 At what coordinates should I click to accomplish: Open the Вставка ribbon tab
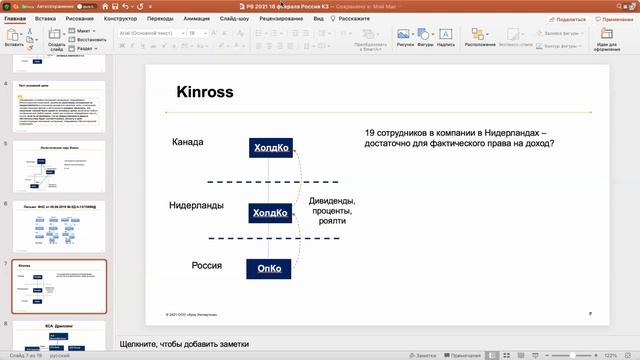point(45,19)
